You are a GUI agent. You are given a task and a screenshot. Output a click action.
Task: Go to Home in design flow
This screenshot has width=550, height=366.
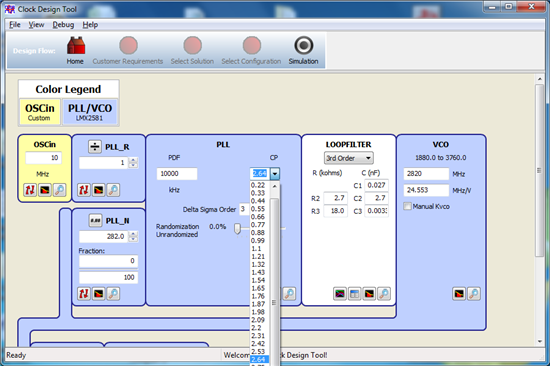[x=75, y=51]
